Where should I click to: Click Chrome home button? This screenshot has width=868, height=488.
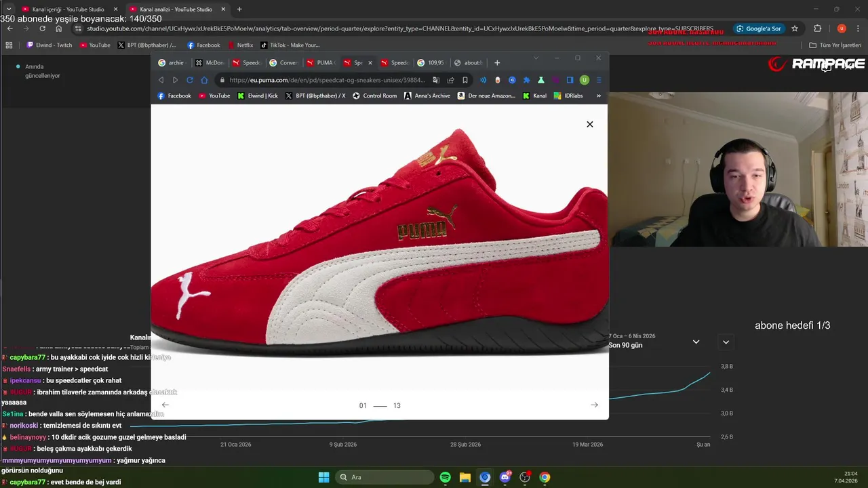[x=59, y=28]
